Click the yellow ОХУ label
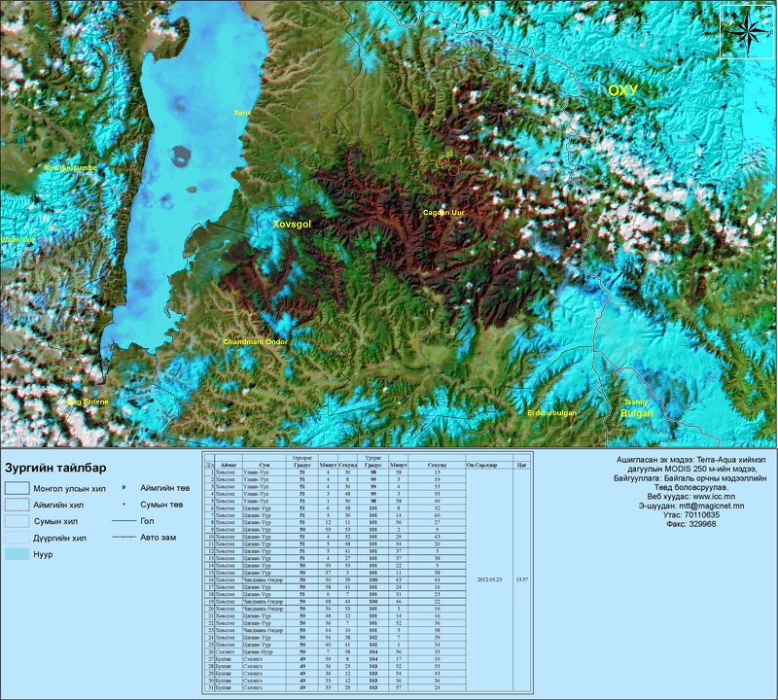 tap(622, 90)
